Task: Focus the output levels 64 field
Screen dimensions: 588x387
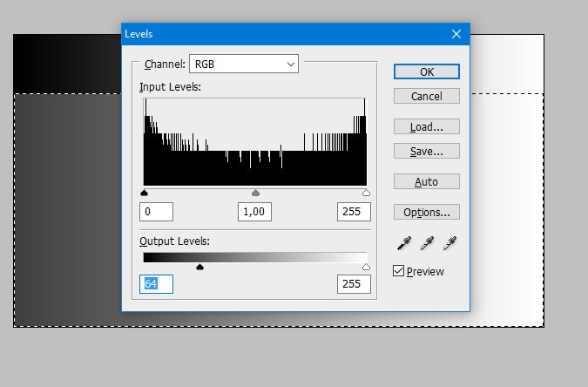Action: 157,284
